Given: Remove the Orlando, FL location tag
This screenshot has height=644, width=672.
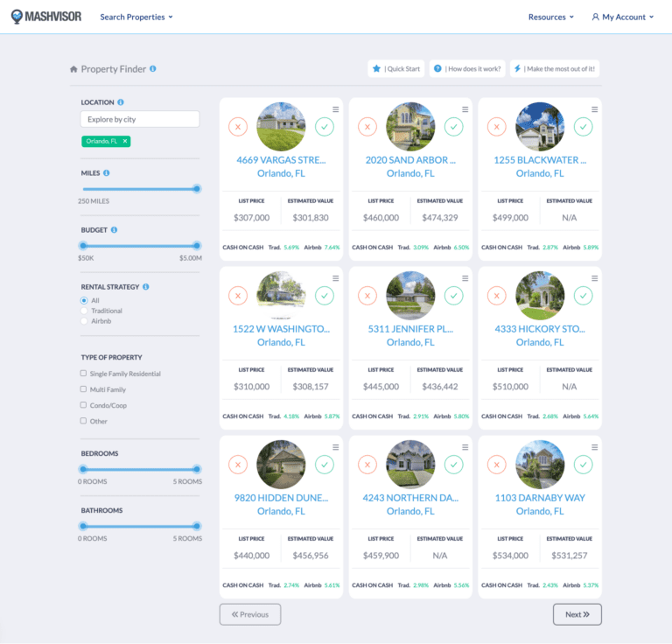Looking at the screenshot, I should (x=125, y=141).
